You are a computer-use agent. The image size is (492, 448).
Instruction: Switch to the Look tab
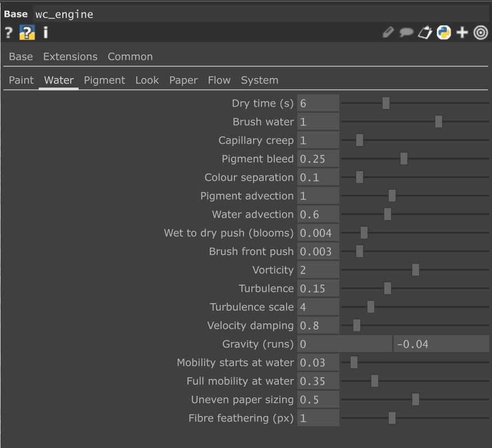coord(147,80)
